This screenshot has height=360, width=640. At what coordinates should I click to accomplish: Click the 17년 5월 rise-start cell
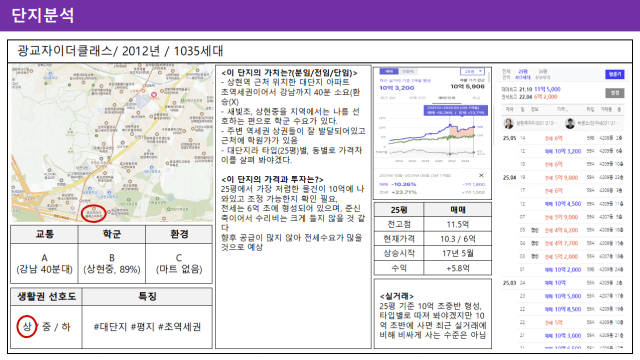[x=457, y=253]
